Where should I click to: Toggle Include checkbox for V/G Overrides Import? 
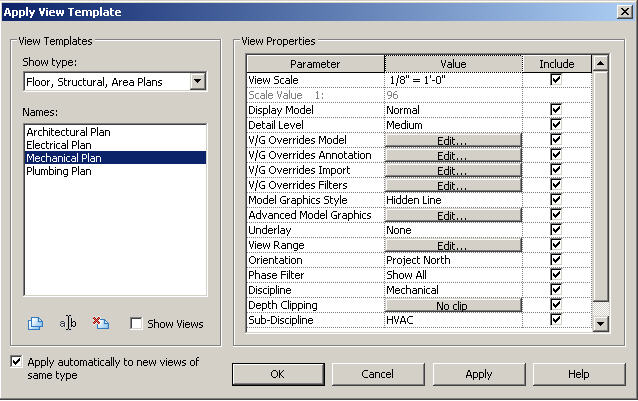click(556, 170)
